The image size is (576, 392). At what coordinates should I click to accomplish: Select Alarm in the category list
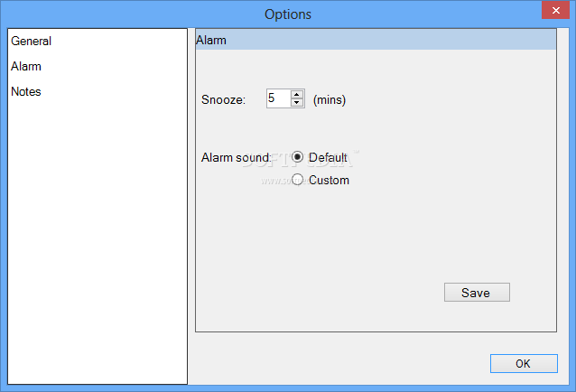click(x=26, y=66)
